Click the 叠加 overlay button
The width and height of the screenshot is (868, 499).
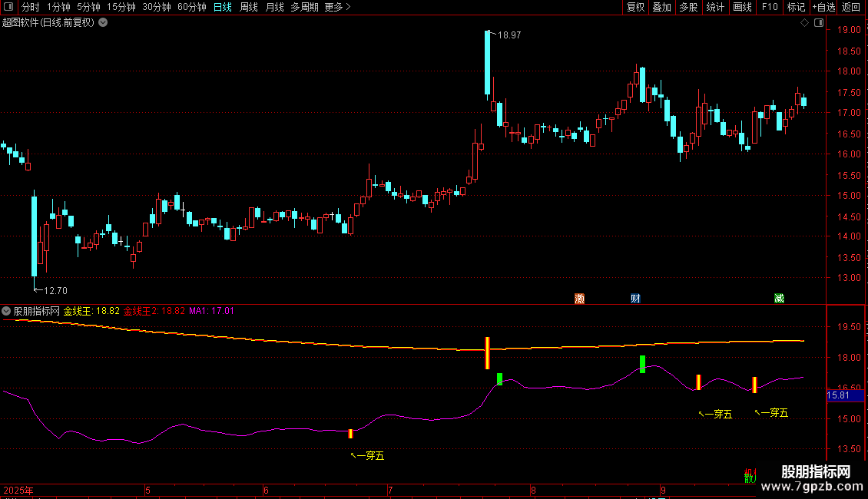click(x=661, y=7)
